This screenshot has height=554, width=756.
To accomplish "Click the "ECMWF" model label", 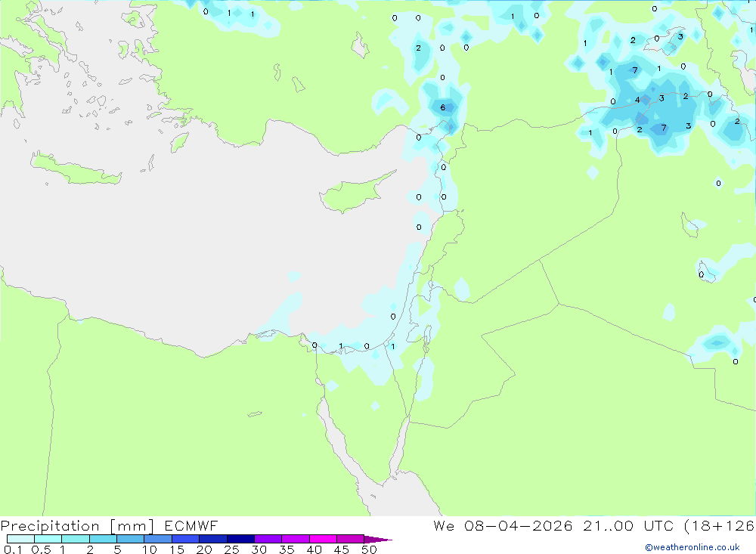I will 191,525.
